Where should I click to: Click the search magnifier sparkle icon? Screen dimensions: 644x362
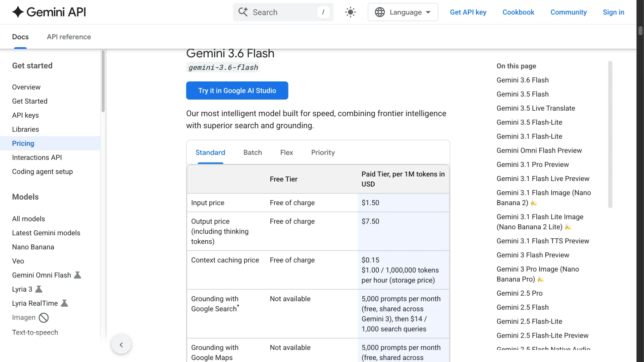(x=243, y=12)
